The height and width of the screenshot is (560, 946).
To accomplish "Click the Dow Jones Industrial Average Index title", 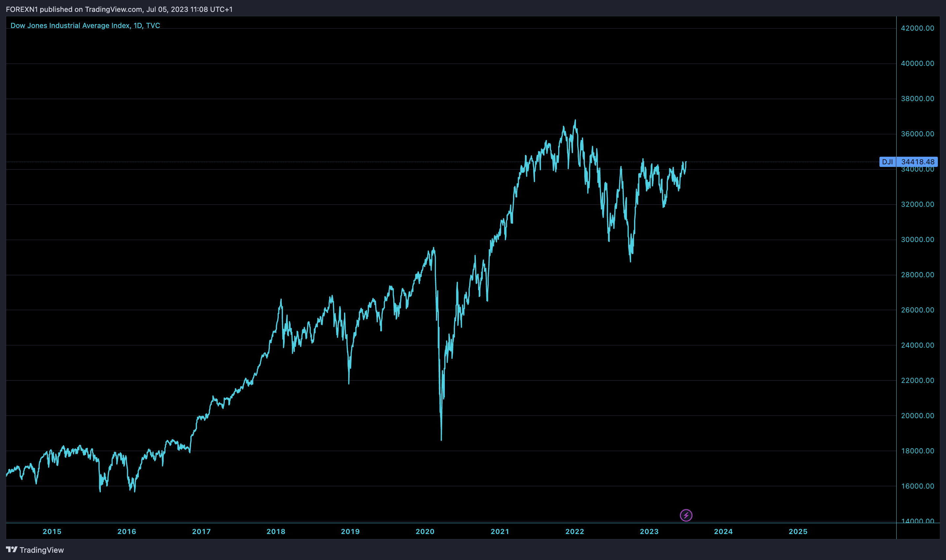I will 85,26.
